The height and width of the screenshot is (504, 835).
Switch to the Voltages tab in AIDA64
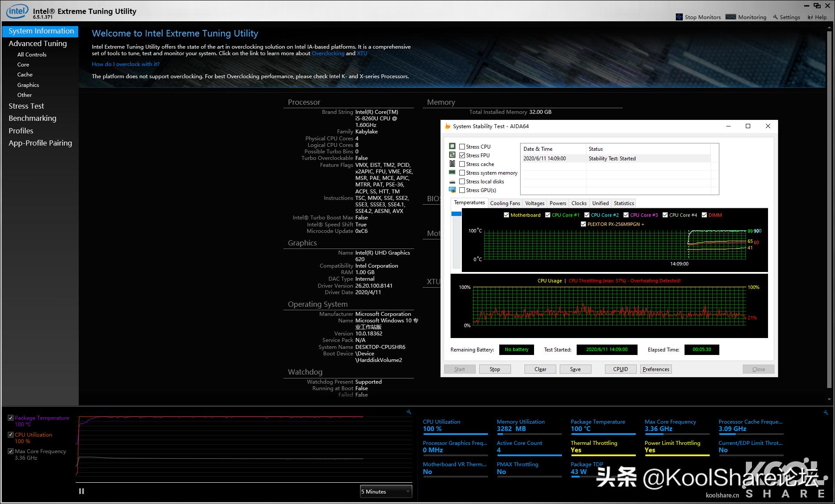coord(534,203)
